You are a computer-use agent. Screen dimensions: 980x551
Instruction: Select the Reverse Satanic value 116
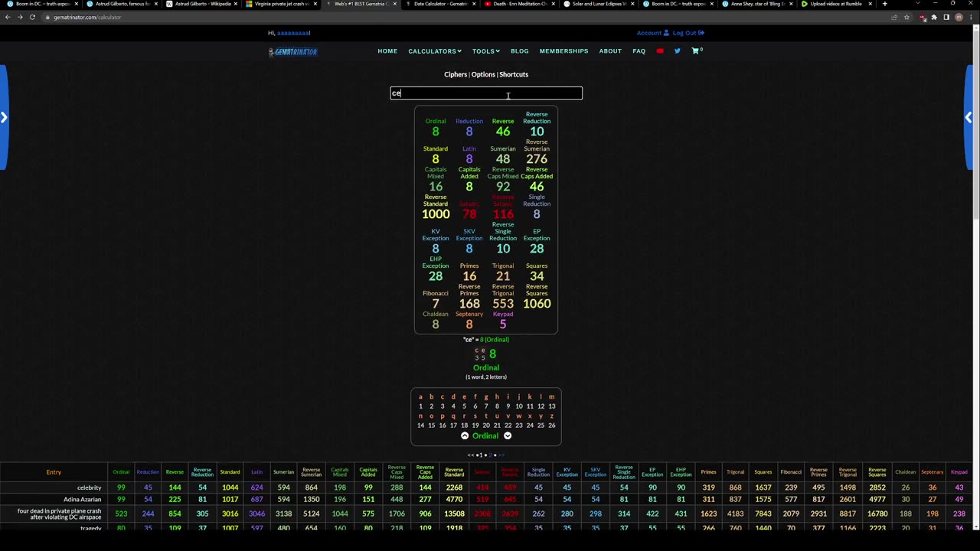pos(503,214)
